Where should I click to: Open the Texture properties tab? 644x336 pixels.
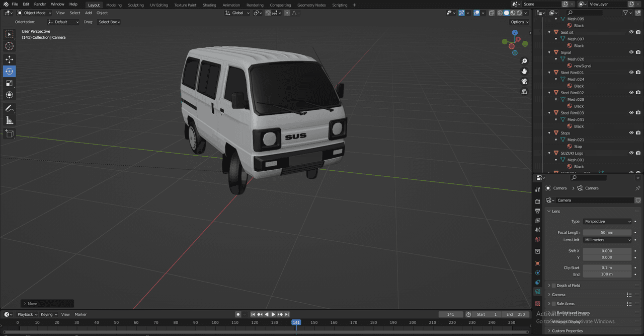(538, 304)
